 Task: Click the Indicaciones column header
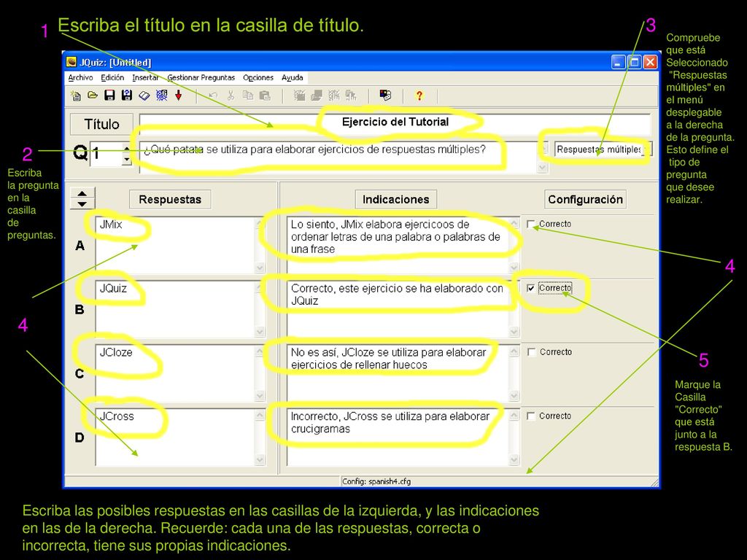pyautogui.click(x=396, y=200)
